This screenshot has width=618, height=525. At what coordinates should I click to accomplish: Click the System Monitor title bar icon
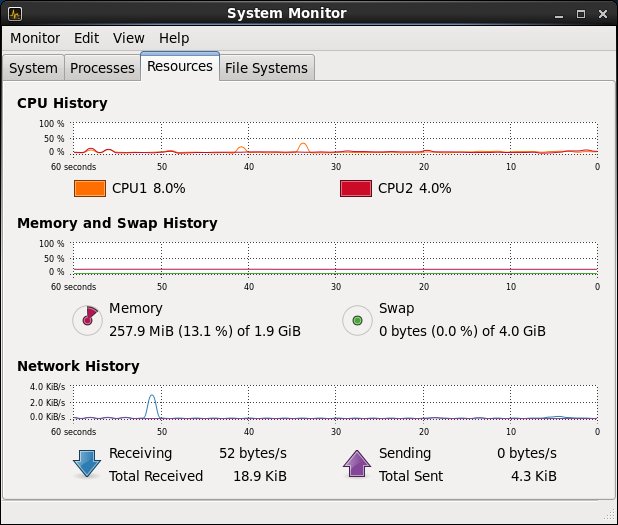15,13
